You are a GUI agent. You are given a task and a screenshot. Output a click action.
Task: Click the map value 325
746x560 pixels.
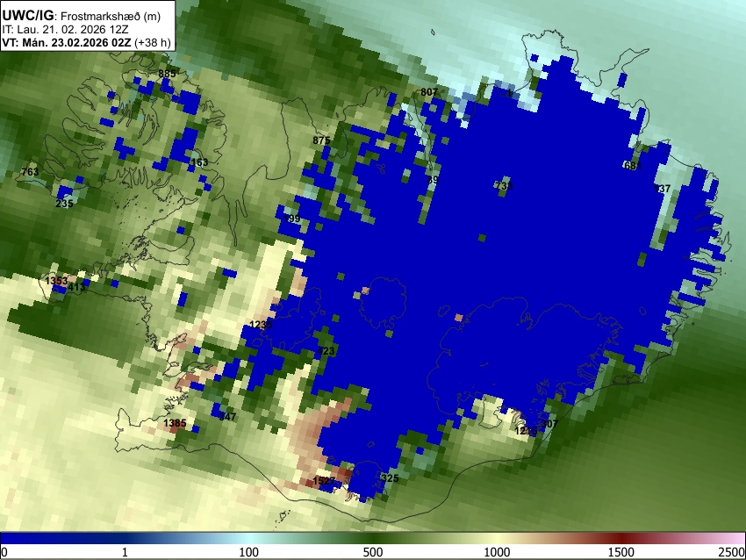(390, 478)
